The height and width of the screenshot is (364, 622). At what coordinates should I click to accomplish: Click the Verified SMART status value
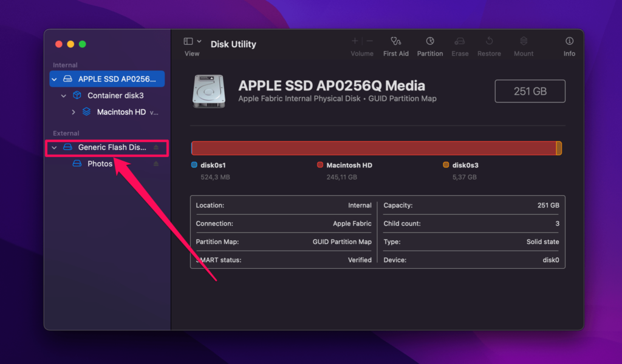(x=360, y=260)
